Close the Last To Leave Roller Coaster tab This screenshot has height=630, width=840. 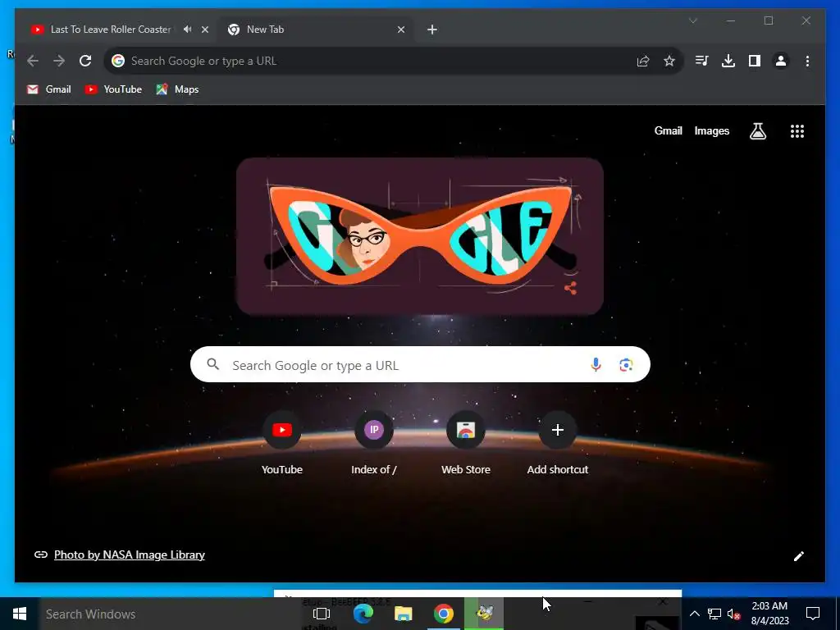(204, 30)
